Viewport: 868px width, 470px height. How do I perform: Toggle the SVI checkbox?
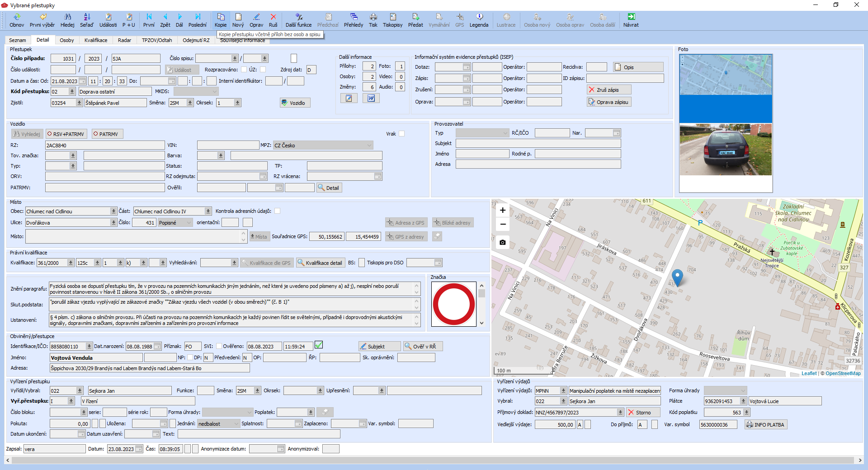[x=219, y=346]
